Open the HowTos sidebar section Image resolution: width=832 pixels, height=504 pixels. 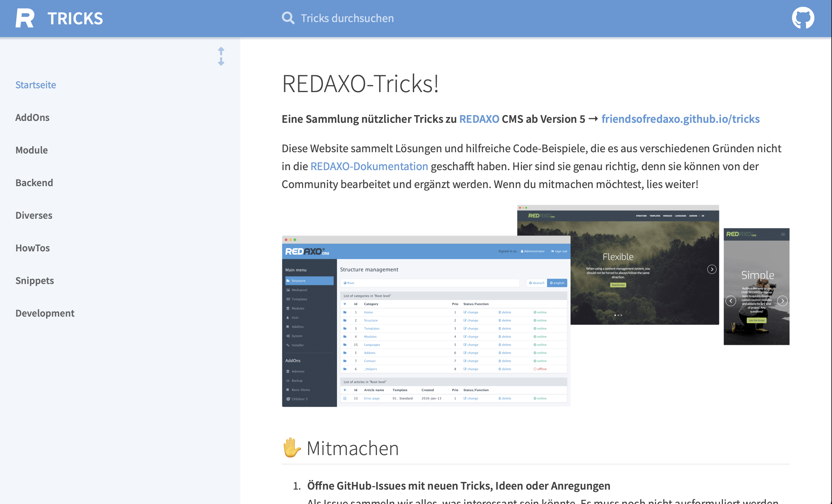(x=32, y=248)
